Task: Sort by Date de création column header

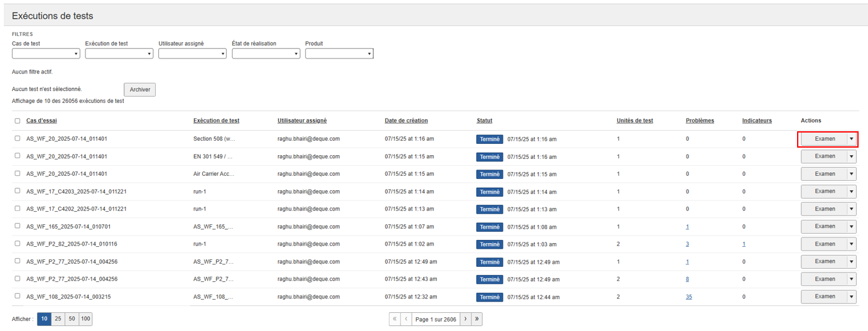Action: [406, 121]
